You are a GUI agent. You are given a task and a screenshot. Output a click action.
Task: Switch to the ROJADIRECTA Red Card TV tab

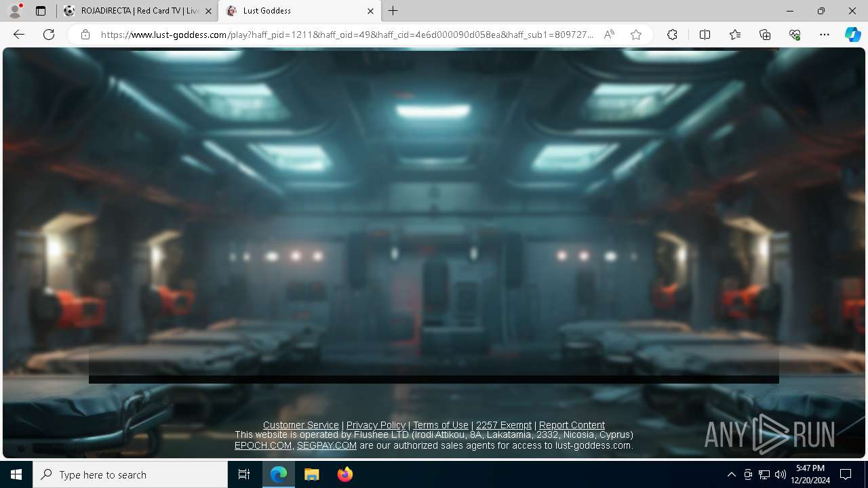(137, 11)
